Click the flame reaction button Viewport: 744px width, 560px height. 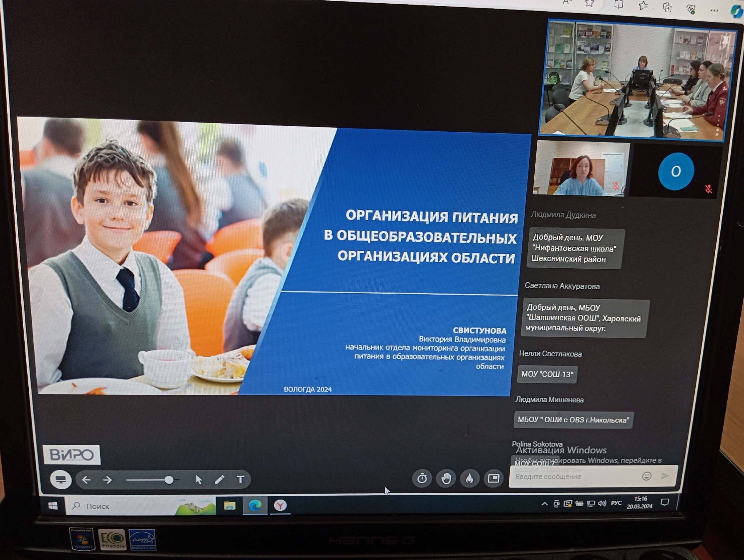coord(470,478)
